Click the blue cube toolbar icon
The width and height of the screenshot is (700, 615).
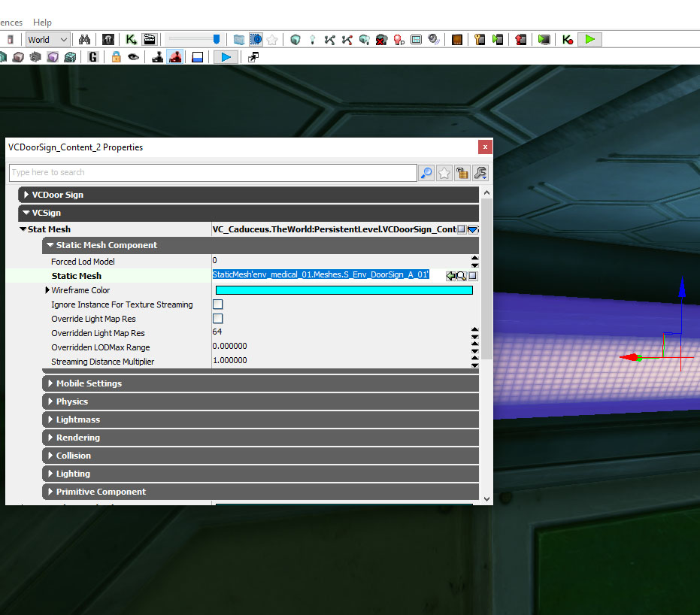click(x=239, y=40)
